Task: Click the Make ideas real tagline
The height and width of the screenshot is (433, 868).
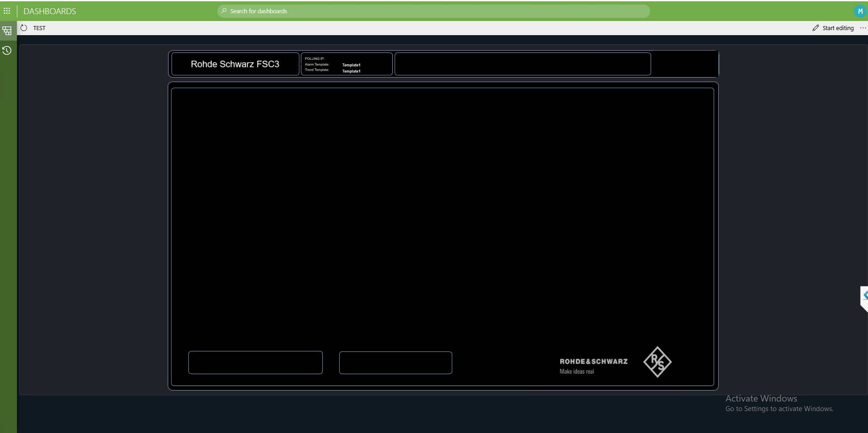Action: coord(577,371)
